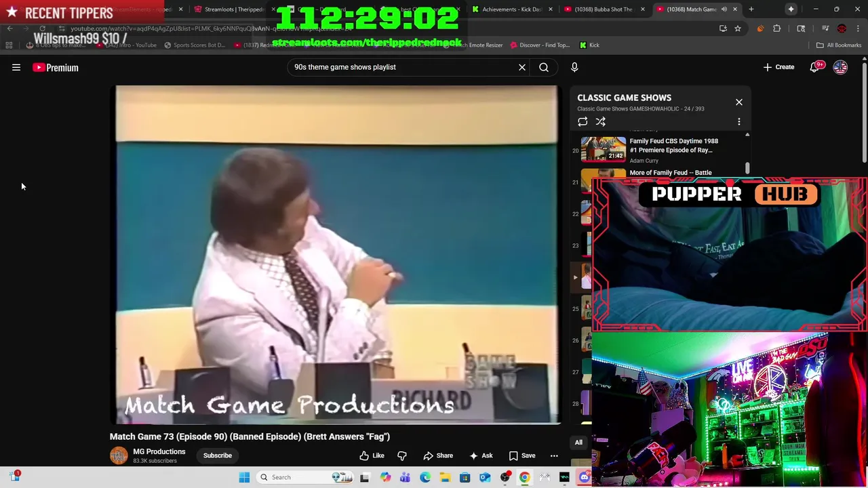Open Chrome extensions puzzle icon
The height and width of the screenshot is (488, 868).
coord(777,28)
